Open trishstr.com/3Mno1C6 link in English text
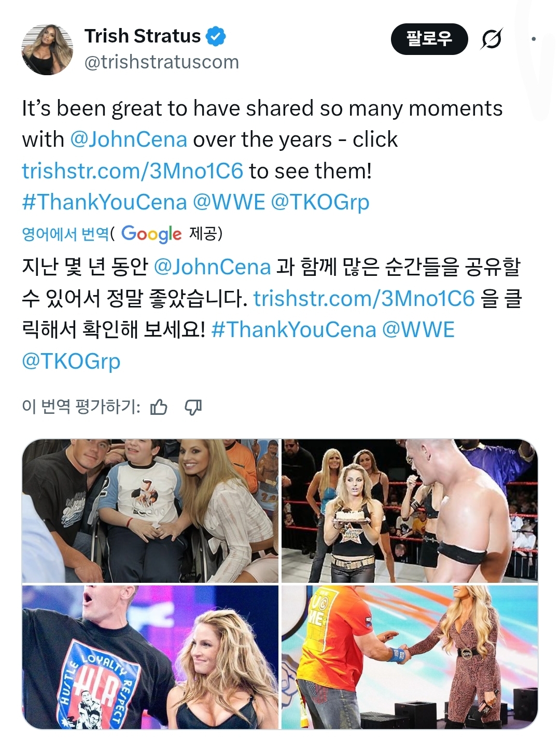The height and width of the screenshot is (741, 560). 132,171
